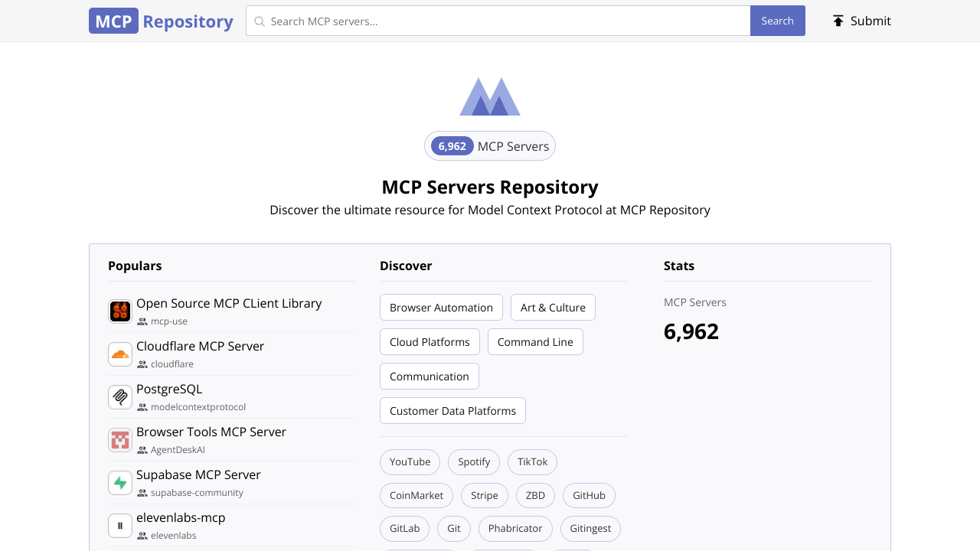
Task: Click the people icon beside modelcontextprotocol
Action: (142, 407)
